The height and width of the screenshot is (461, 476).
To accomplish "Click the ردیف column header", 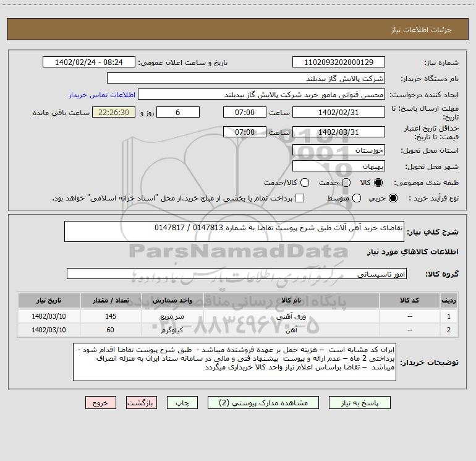I will tap(449, 301).
